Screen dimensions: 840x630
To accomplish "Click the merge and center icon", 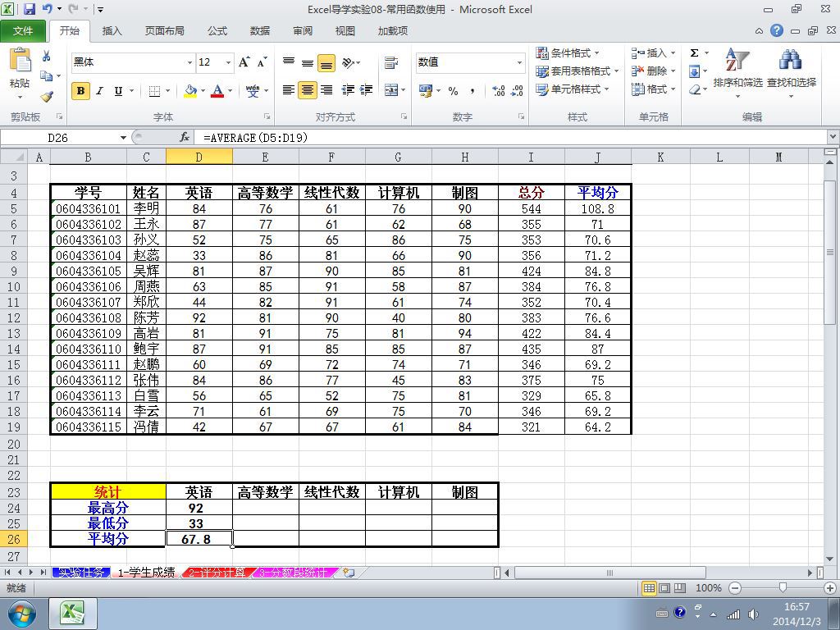I will [x=391, y=90].
